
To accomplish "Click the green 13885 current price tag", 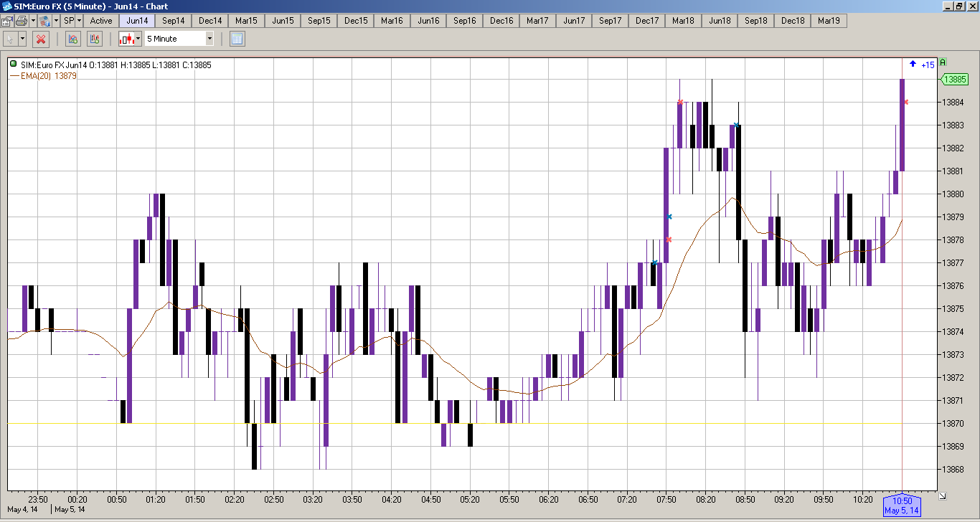I will pyautogui.click(x=955, y=80).
